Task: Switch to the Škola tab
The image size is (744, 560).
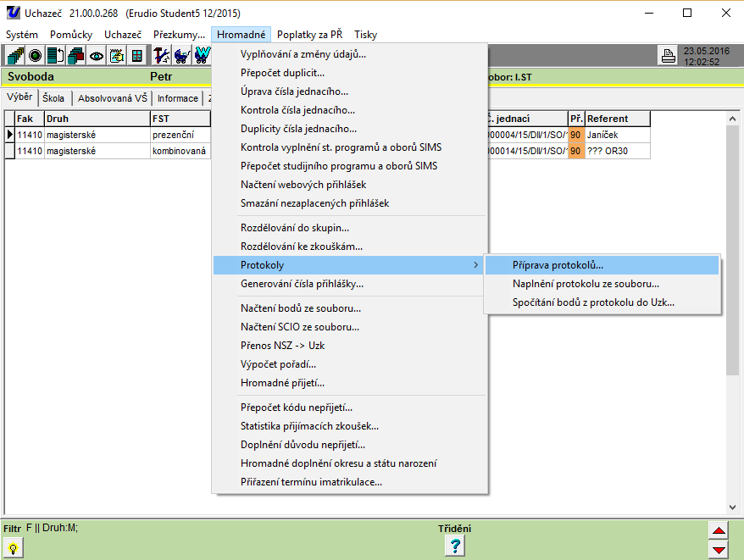Action: pyautogui.click(x=53, y=98)
